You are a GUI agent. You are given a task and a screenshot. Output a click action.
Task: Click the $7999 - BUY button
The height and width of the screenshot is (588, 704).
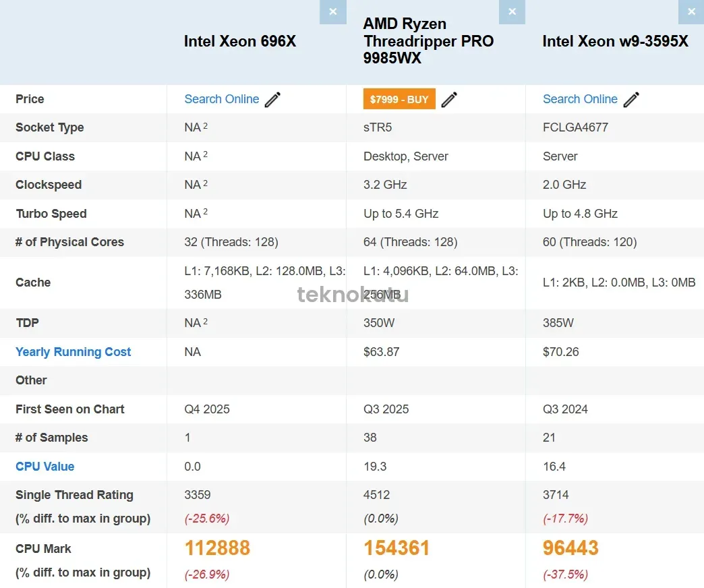(399, 99)
